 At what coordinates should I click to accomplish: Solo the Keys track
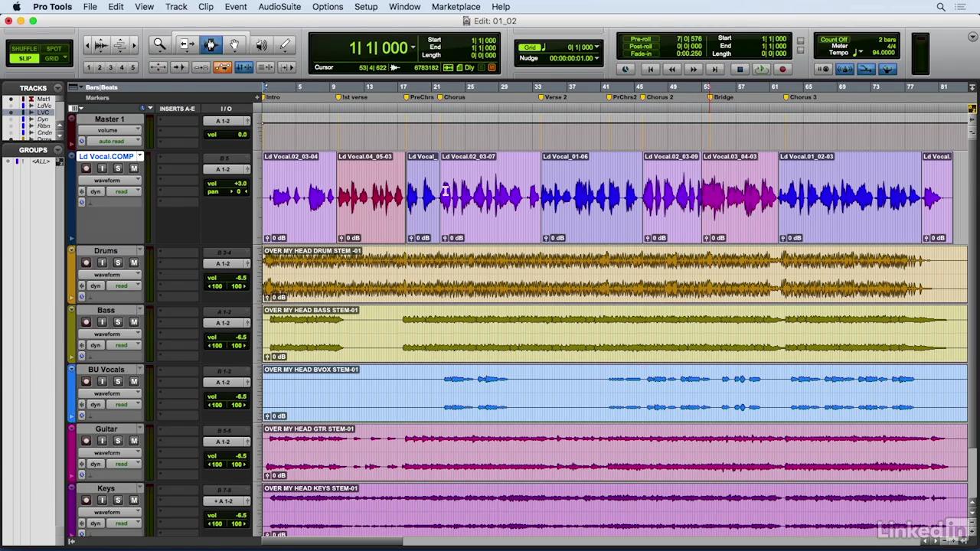[118, 500]
